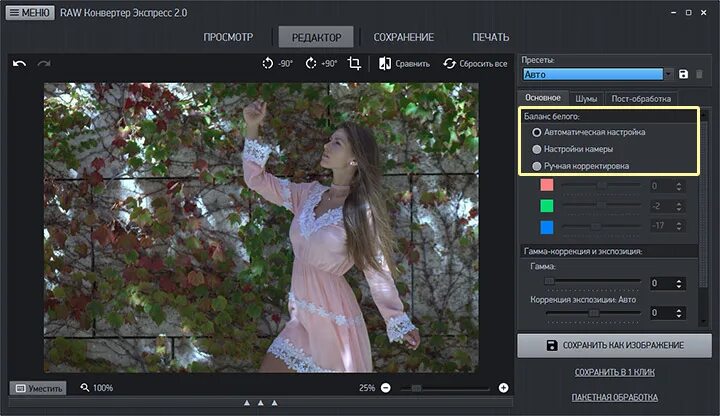Switch to the РЕДАКТОР tab
Viewport: 720px width, 416px height.
(x=316, y=37)
